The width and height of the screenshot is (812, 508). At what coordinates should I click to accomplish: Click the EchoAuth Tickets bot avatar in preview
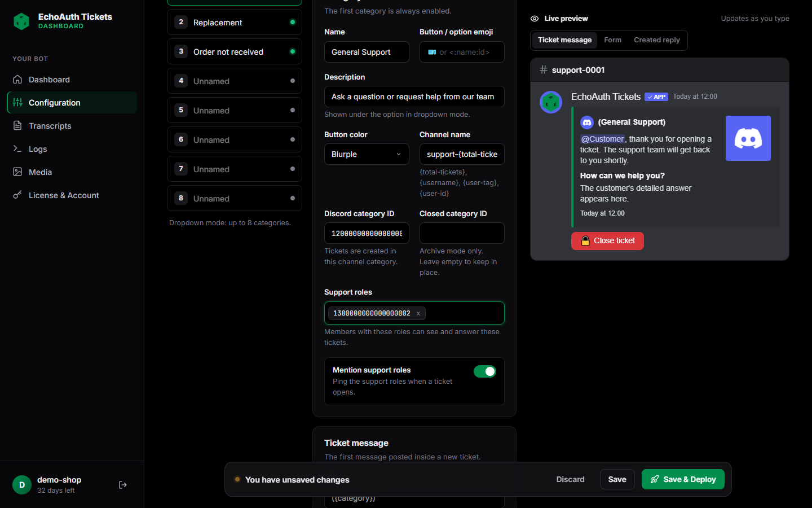point(551,102)
